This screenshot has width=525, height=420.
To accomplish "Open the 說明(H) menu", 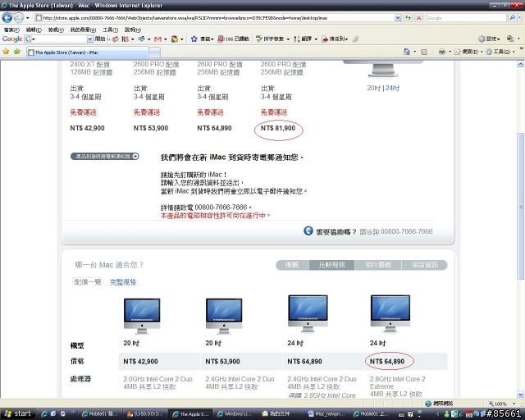I will 133,30.
